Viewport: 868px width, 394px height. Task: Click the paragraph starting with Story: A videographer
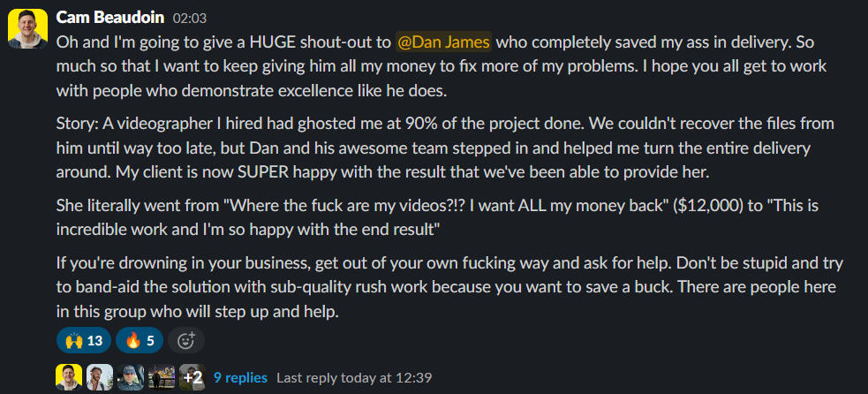click(445, 148)
